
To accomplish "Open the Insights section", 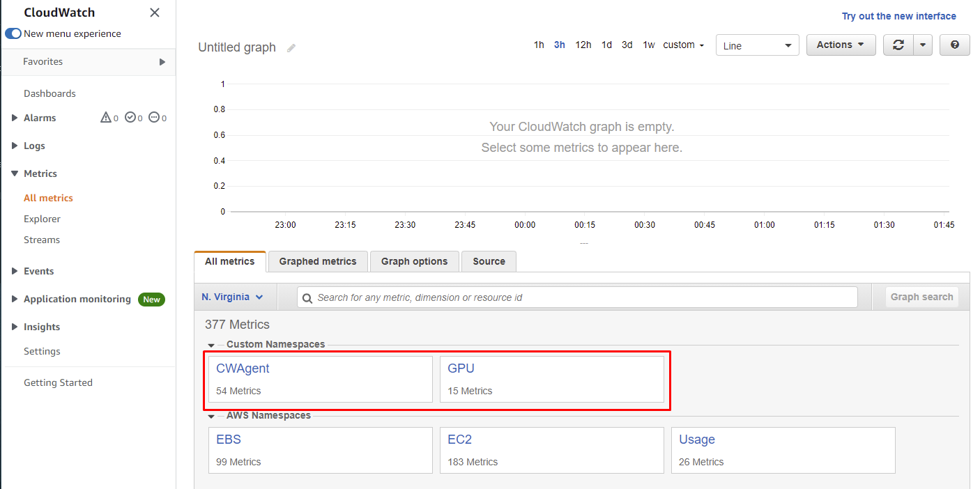I will [x=42, y=327].
